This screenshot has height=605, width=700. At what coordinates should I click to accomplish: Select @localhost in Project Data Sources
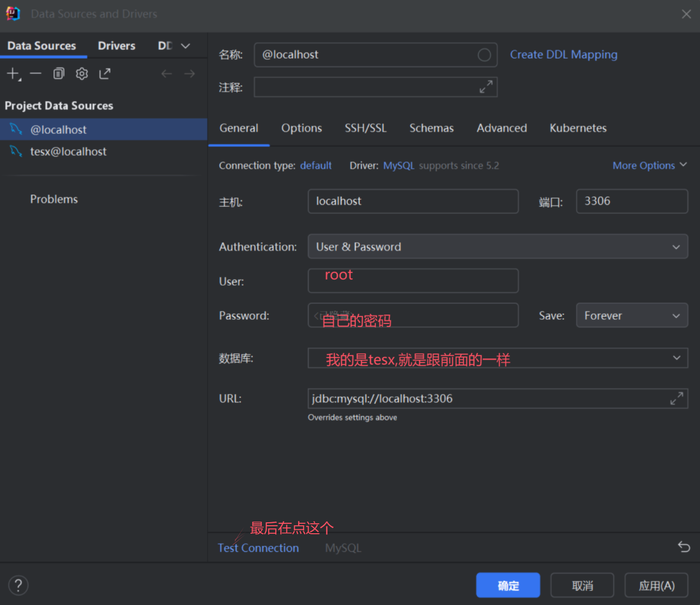pos(104,129)
